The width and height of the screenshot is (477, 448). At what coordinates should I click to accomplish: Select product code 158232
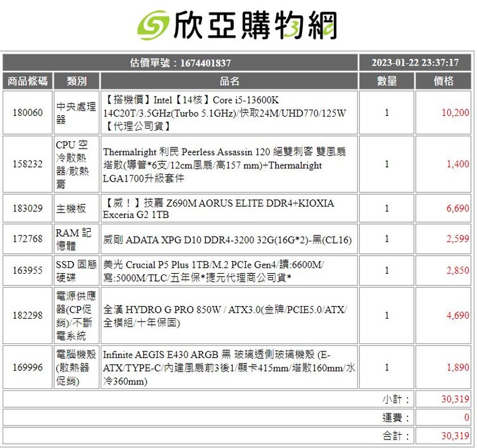click(x=27, y=164)
